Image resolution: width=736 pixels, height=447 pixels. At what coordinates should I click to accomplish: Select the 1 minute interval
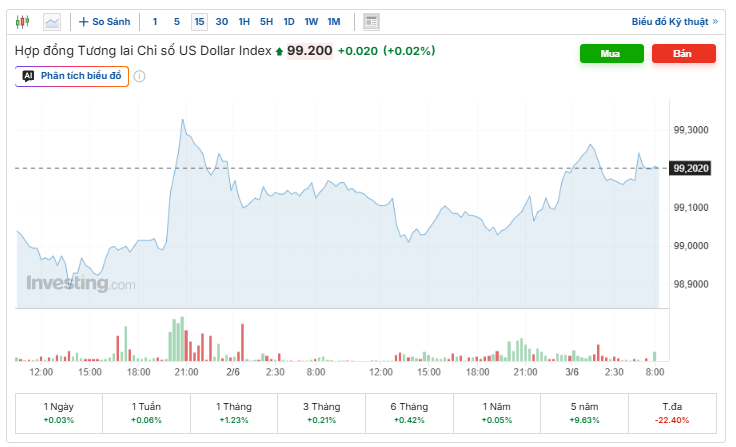pos(155,22)
